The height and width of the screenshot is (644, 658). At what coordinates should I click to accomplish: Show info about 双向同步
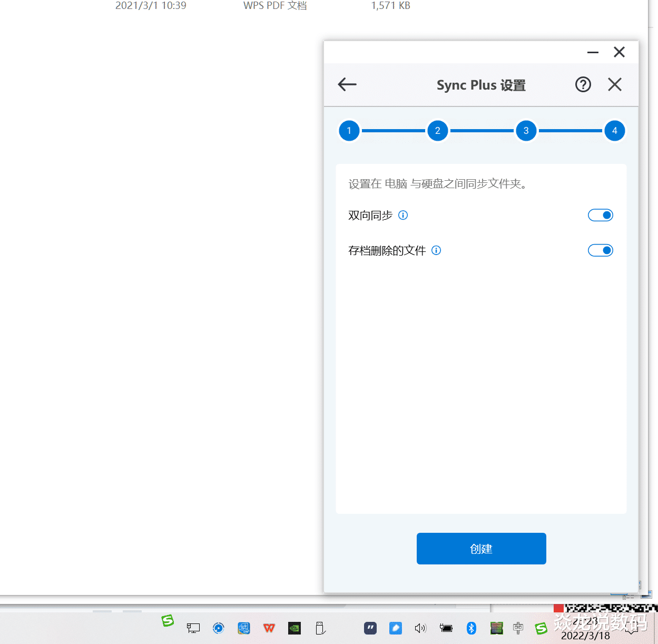point(403,215)
